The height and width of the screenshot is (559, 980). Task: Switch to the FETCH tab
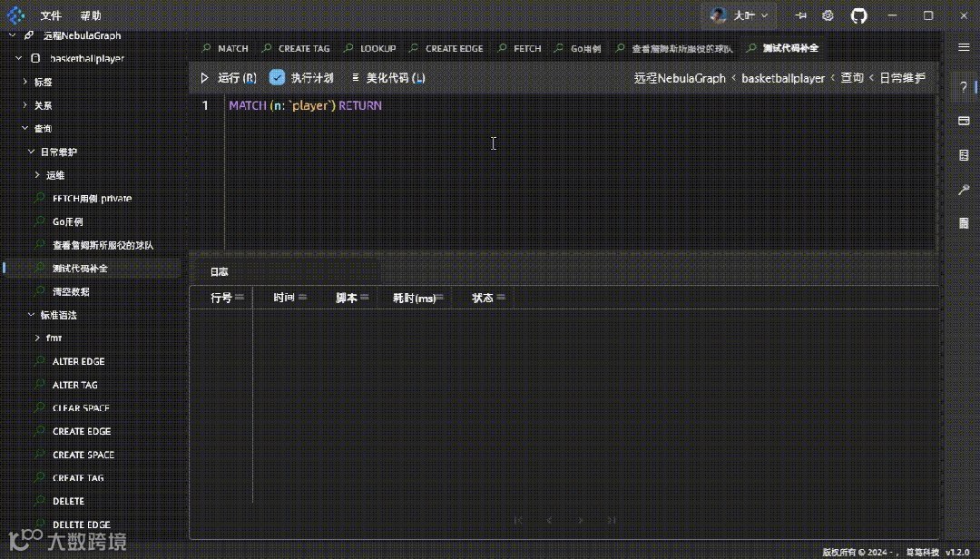[519, 48]
